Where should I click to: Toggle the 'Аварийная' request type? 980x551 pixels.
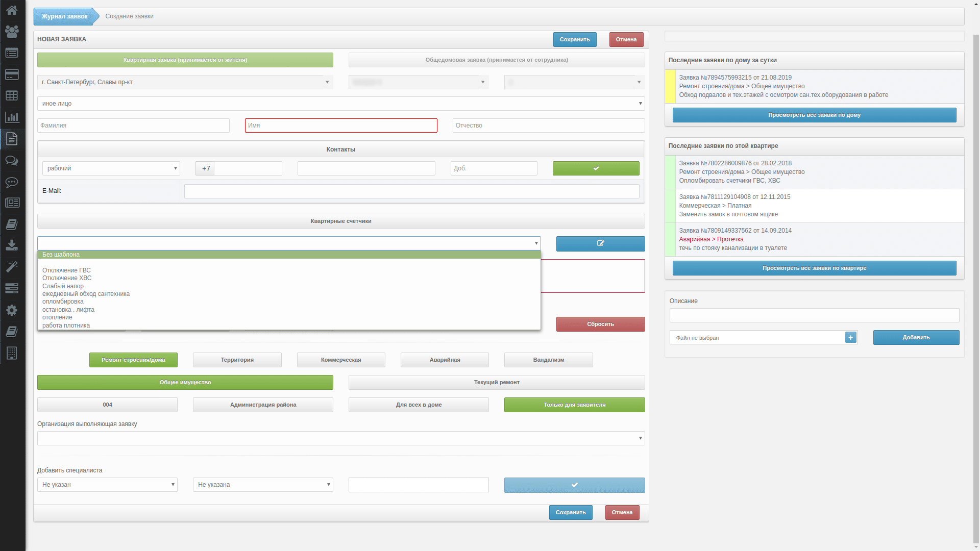tap(445, 360)
